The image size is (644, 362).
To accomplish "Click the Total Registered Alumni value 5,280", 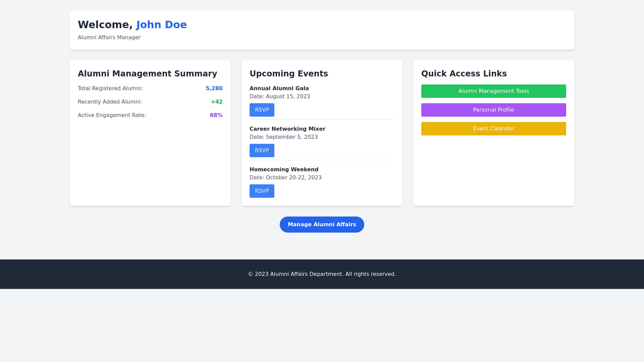I will (x=214, y=88).
